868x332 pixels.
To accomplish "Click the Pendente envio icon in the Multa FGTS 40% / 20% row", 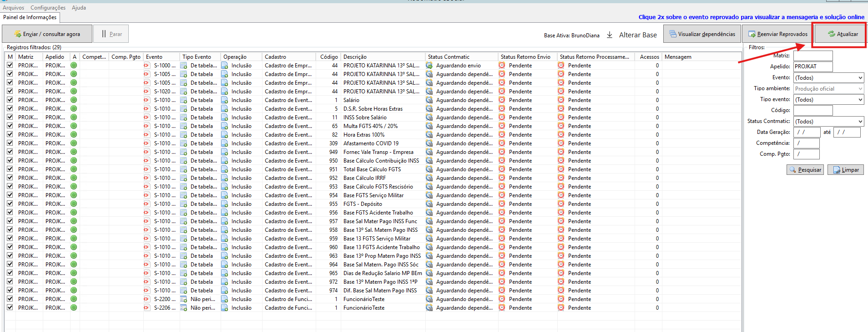I will tap(502, 126).
